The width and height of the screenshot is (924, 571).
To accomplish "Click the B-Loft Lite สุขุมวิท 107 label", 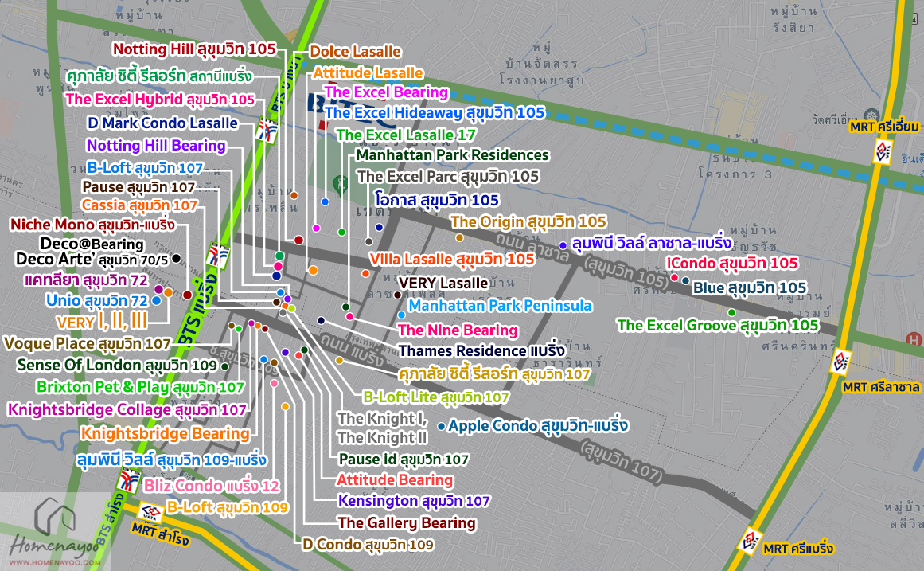I will pos(435,397).
